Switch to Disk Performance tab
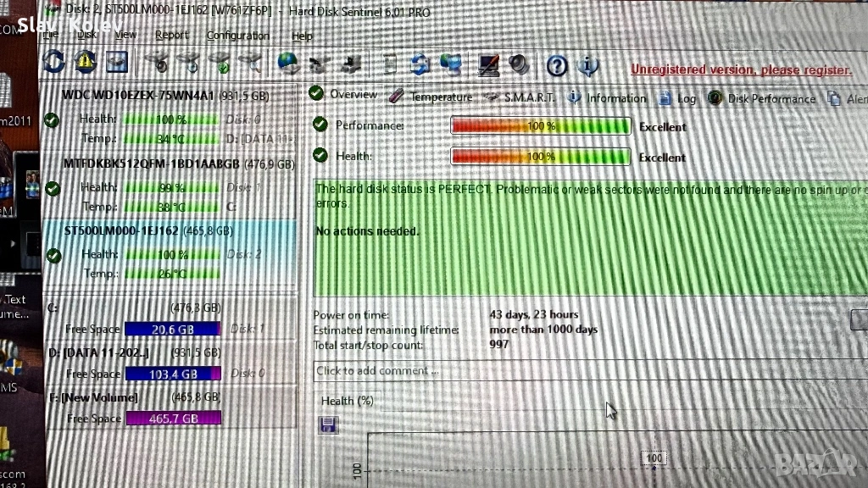This screenshot has width=868, height=488. click(x=762, y=99)
